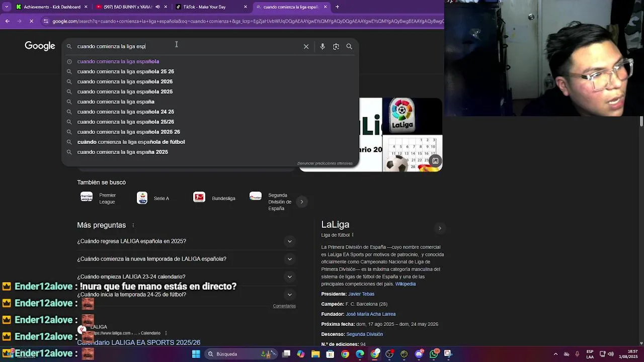The image size is (644, 362).
Task: Choose suggestion 'liga española de fútbol'
Action: 210,142
